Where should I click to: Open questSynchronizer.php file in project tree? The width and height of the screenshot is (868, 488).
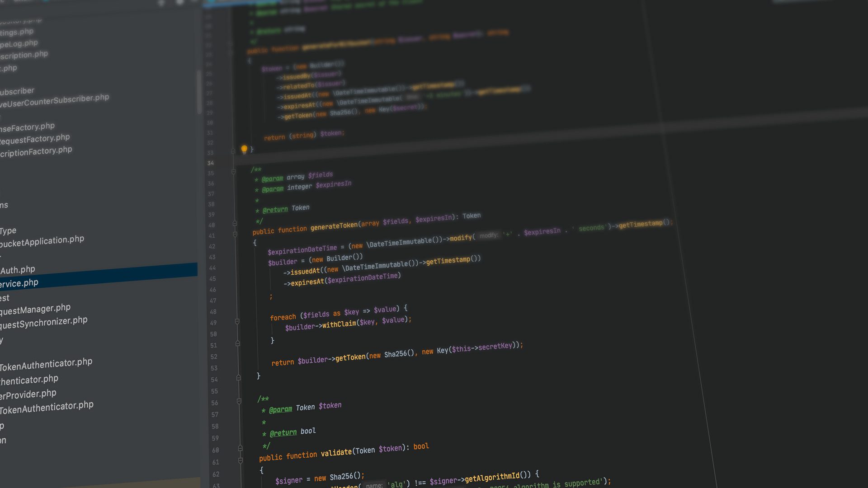pyautogui.click(x=43, y=322)
